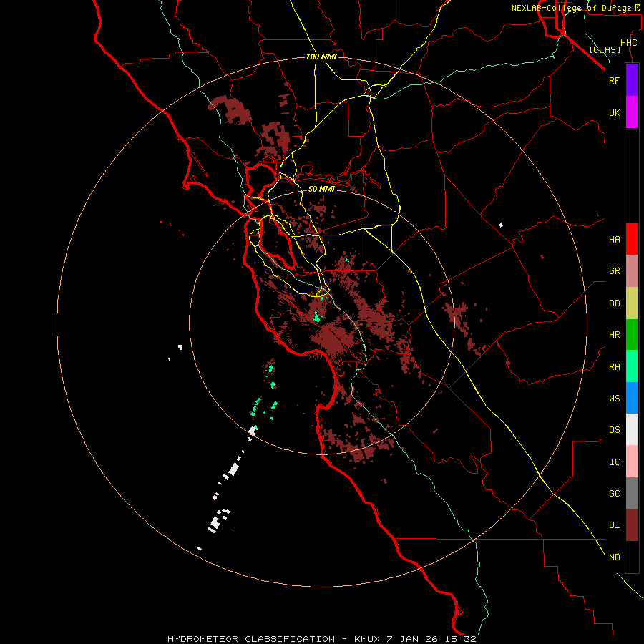The height and width of the screenshot is (644, 644).
Task: Click the ND black legend swatch
Action: (x=632, y=557)
